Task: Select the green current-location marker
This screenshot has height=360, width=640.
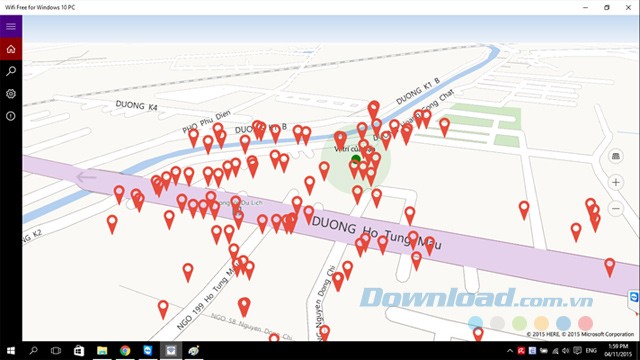Action: [x=356, y=158]
